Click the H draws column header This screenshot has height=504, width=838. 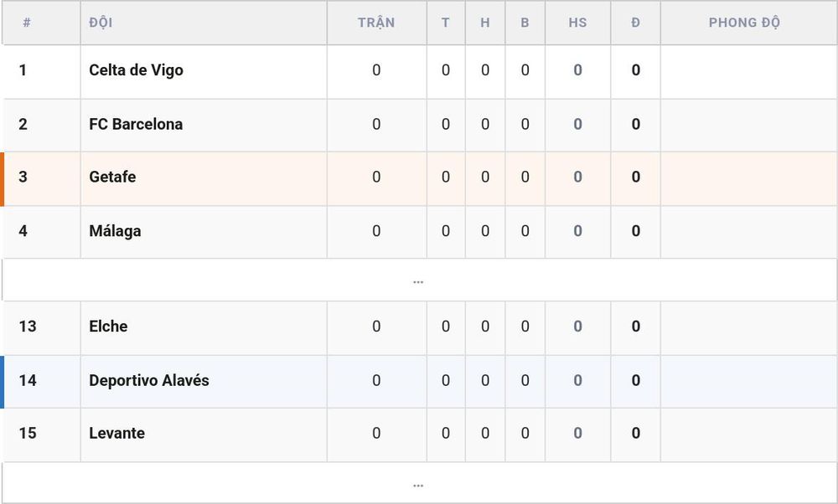pos(485,23)
